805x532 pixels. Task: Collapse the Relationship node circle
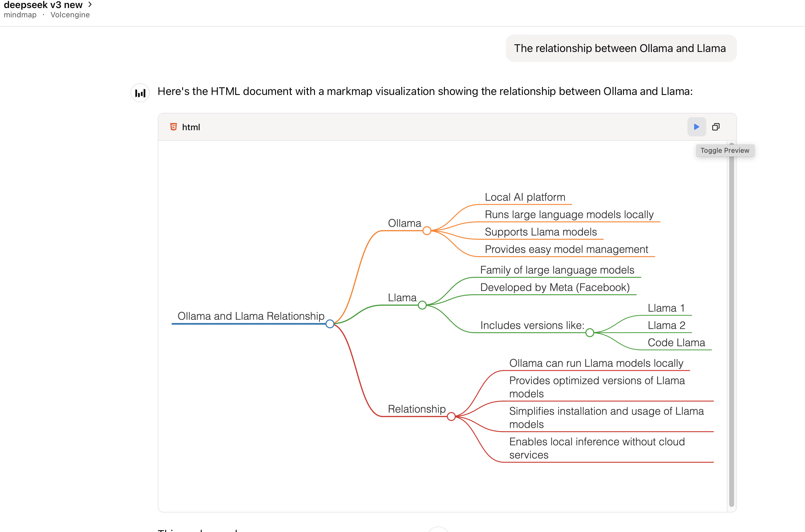(x=451, y=416)
